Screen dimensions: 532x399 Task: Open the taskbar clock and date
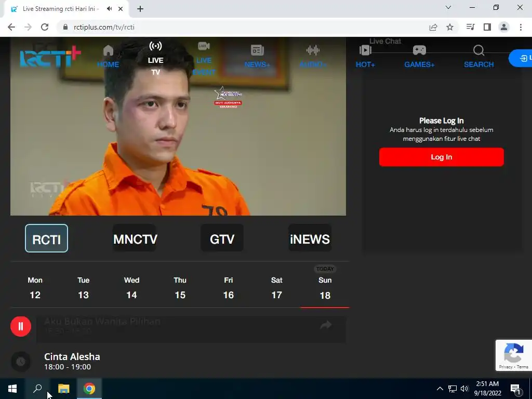click(x=487, y=389)
